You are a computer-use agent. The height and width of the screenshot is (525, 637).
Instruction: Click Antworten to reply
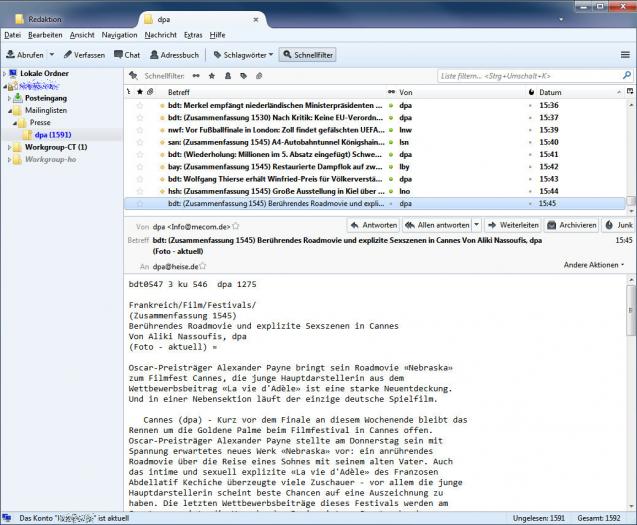373,225
